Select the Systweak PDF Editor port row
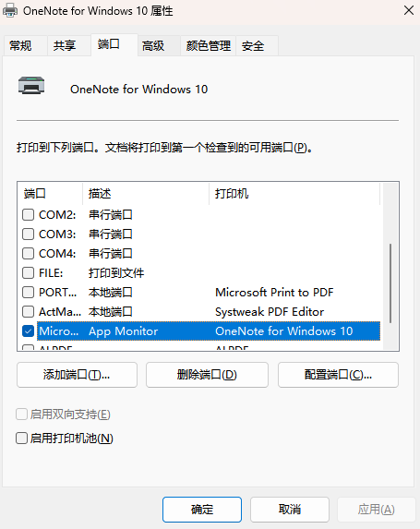The height and width of the screenshot is (529, 420). [201, 312]
